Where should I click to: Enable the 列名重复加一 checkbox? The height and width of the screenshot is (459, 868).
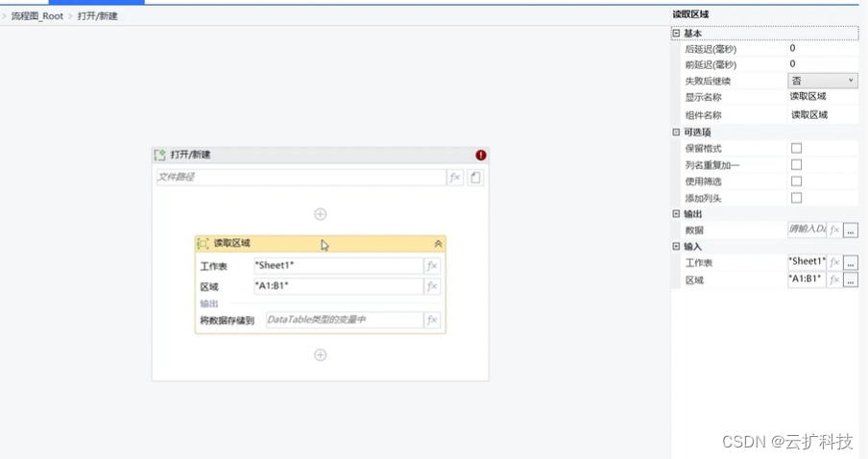tap(796, 165)
